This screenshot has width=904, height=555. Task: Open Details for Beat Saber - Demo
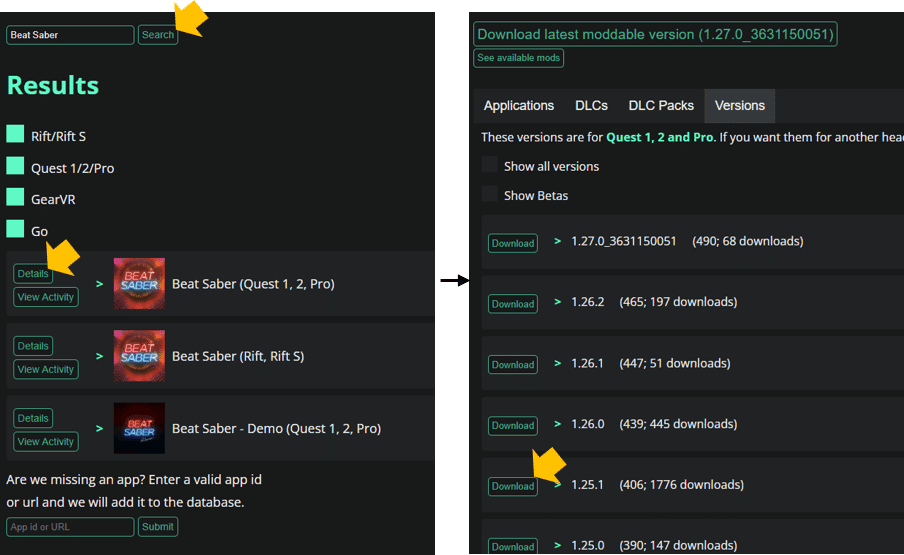tap(33, 418)
